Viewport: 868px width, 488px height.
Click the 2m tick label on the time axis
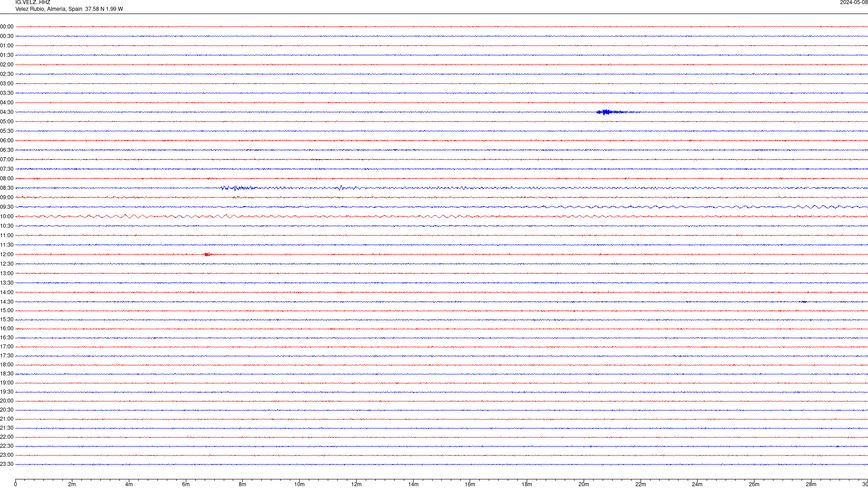[72, 484]
